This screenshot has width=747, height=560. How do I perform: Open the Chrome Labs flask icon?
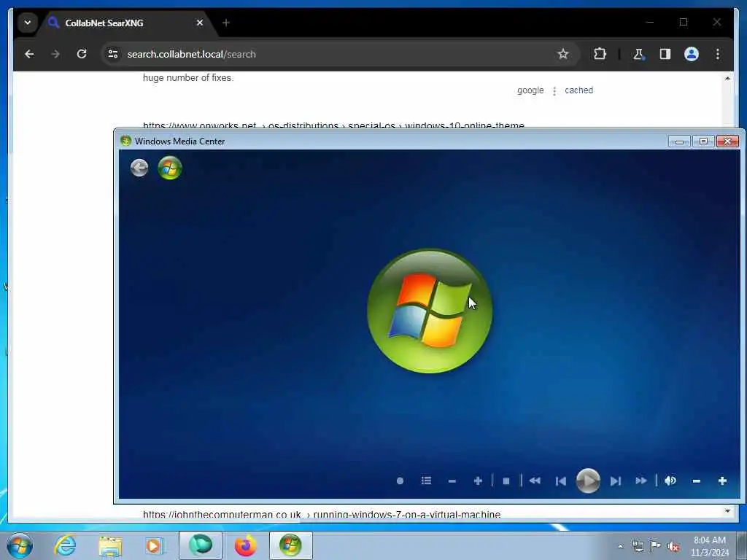pyautogui.click(x=638, y=54)
